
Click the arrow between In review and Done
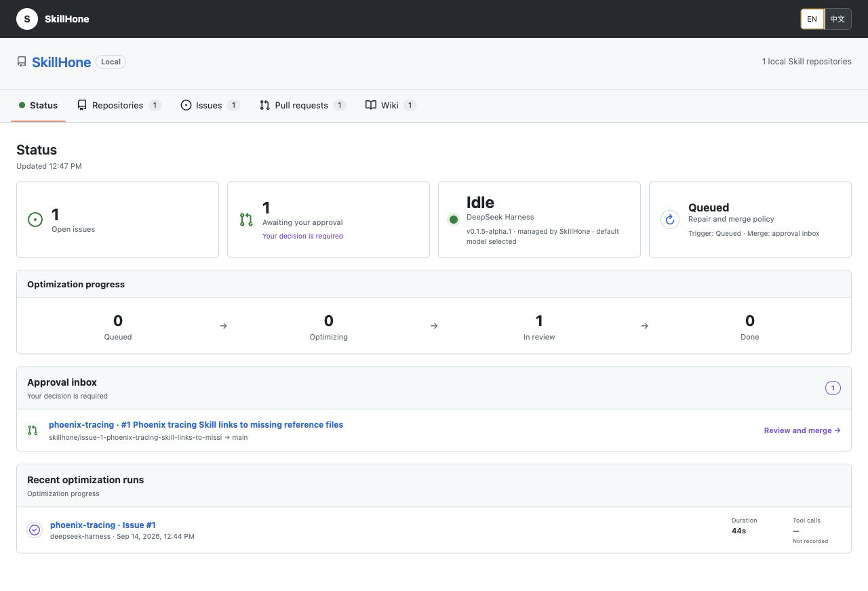pos(644,326)
